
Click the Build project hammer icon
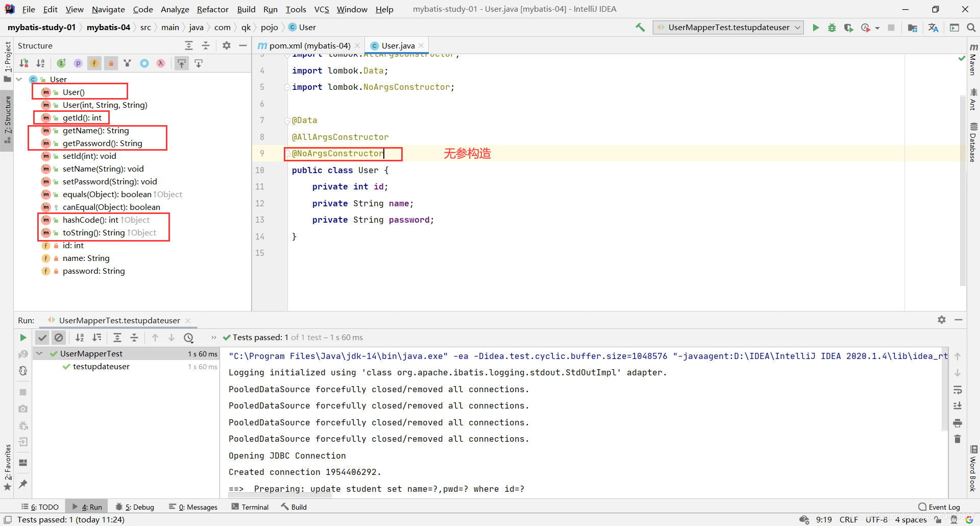pyautogui.click(x=640, y=28)
